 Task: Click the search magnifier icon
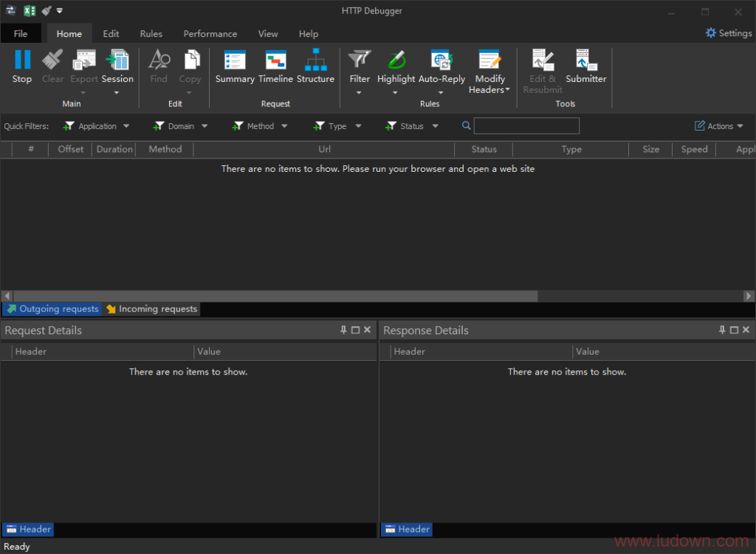pos(467,125)
